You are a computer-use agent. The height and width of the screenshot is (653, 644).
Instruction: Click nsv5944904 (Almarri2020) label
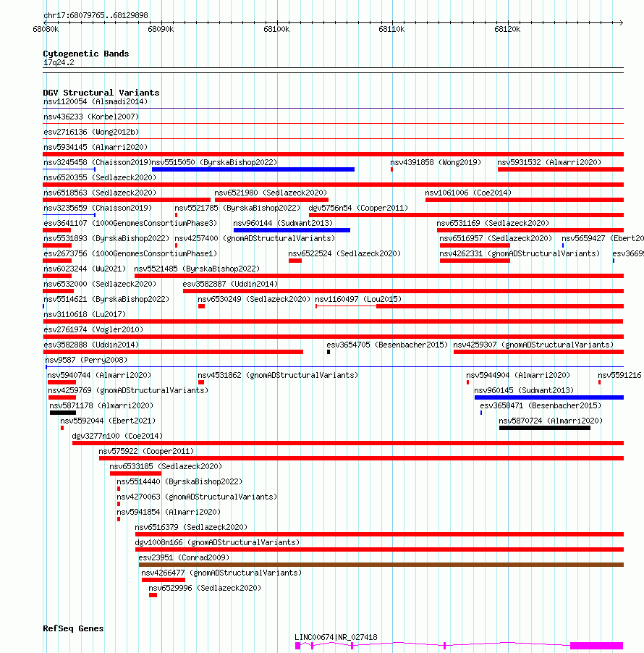tap(518, 375)
